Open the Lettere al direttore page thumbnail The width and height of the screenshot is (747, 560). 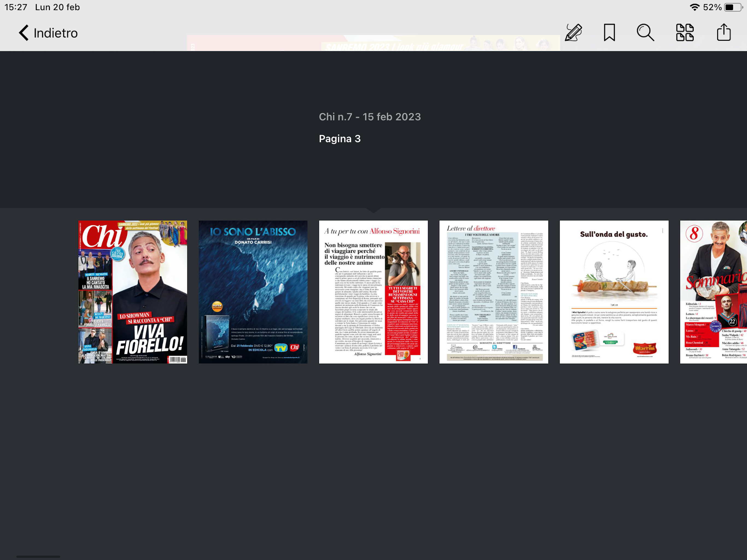[x=493, y=292]
